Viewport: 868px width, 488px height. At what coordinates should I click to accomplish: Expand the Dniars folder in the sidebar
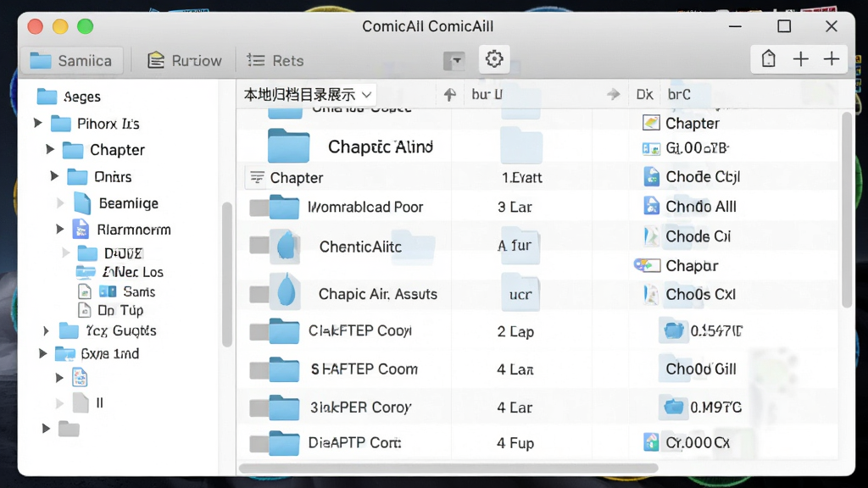54,176
